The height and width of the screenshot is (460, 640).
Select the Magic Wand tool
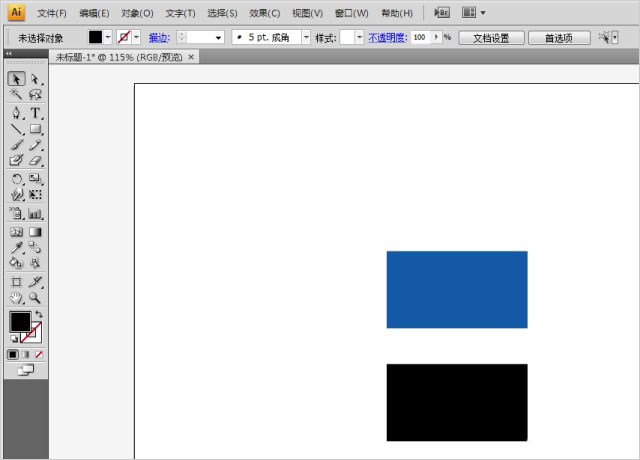click(16, 95)
